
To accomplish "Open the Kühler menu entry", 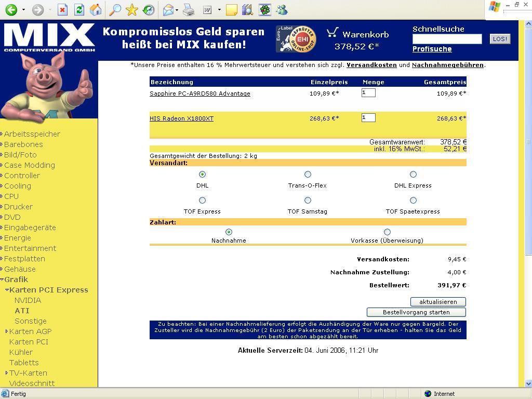I will pos(21,352).
